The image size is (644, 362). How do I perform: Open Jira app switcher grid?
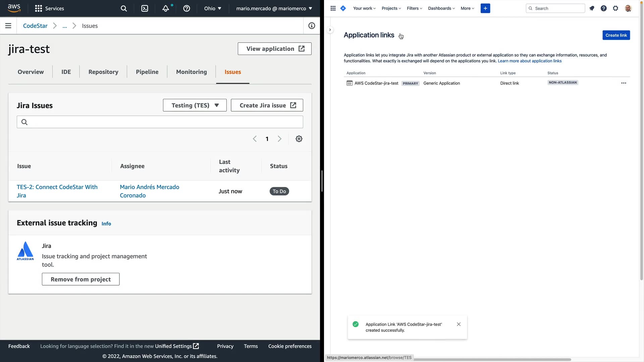click(333, 8)
